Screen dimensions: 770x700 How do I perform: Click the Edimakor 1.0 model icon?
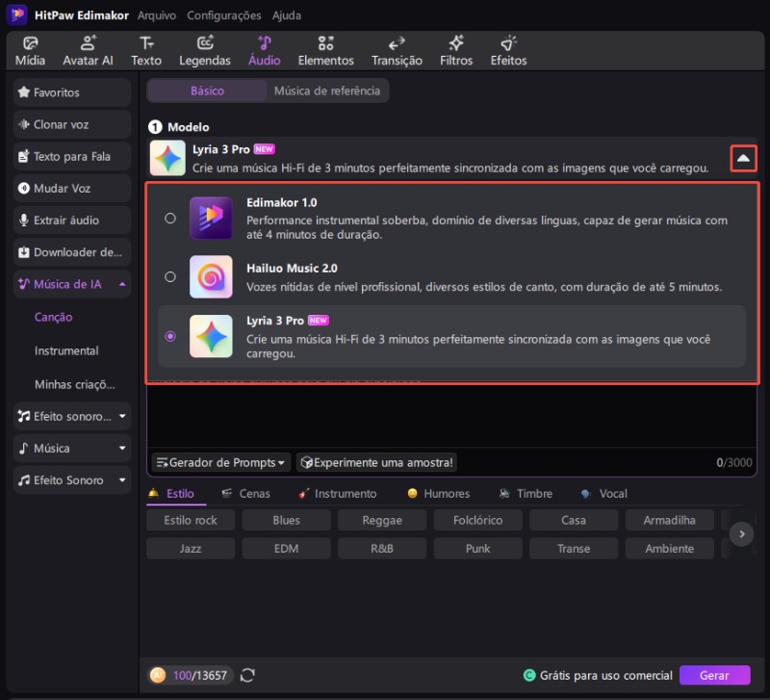[211, 219]
